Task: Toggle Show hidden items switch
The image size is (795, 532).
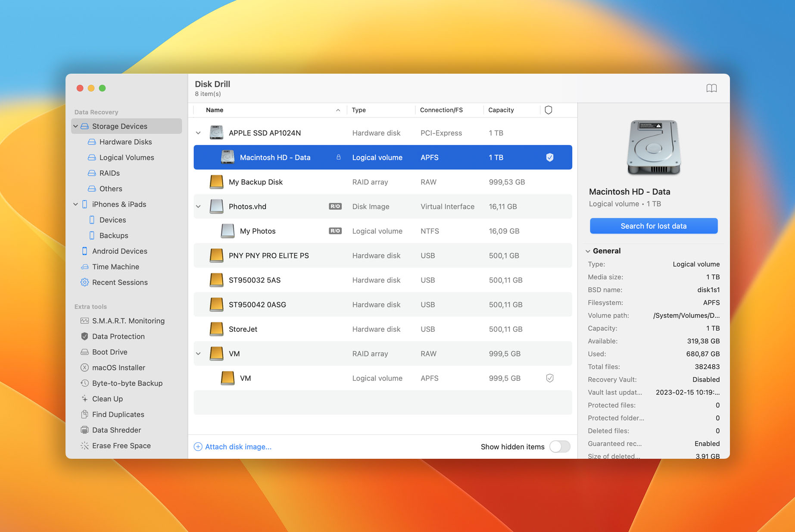Action: [x=560, y=447]
